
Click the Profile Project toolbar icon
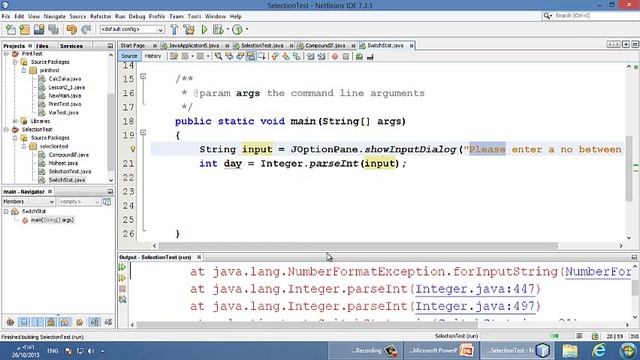[237, 29]
